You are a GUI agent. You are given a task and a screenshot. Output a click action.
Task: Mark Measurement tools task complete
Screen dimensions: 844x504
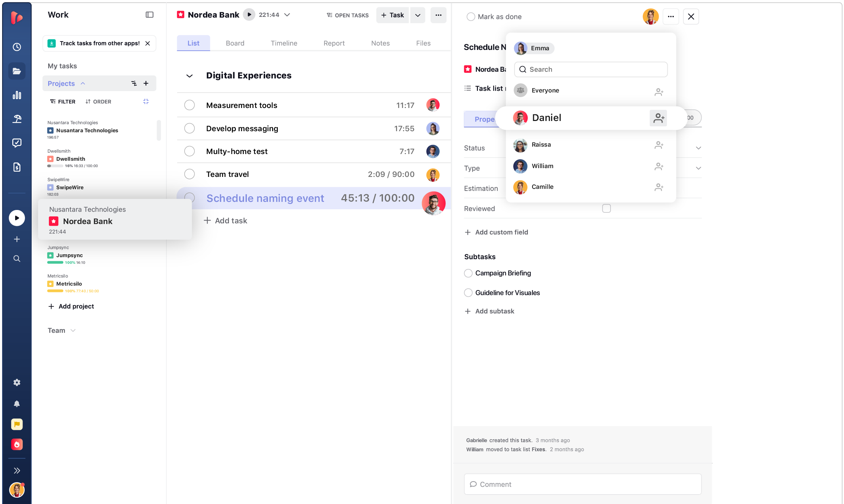click(190, 105)
